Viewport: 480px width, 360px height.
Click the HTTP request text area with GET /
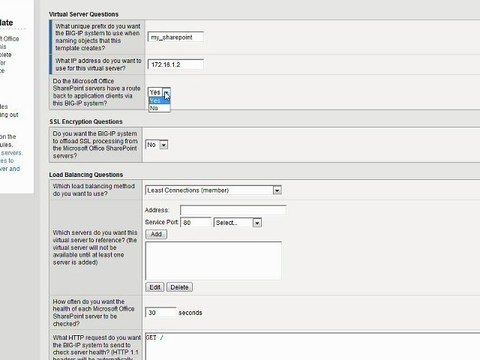tap(313, 346)
